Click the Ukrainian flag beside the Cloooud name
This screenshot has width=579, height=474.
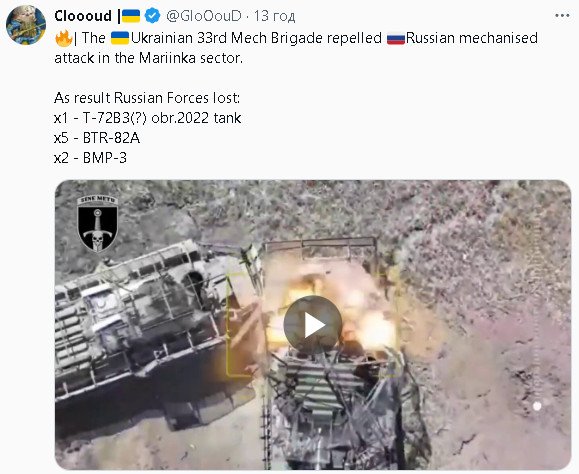pos(131,16)
